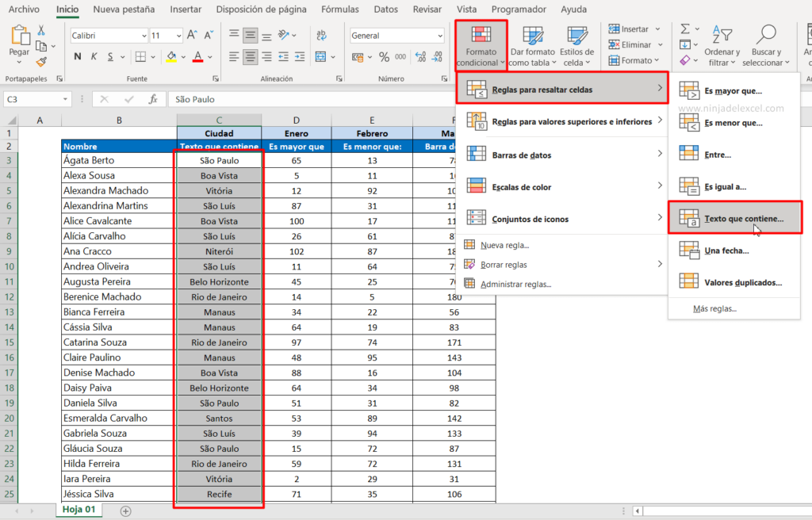The image size is (812, 520).
Task: Click the Eliminar celdas icon
Action: (614, 44)
